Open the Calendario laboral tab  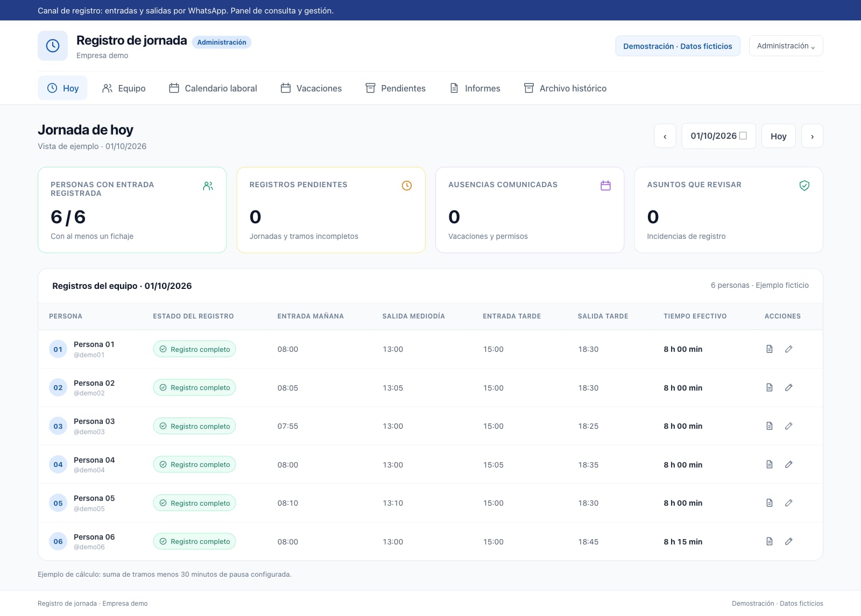pyautogui.click(x=213, y=88)
